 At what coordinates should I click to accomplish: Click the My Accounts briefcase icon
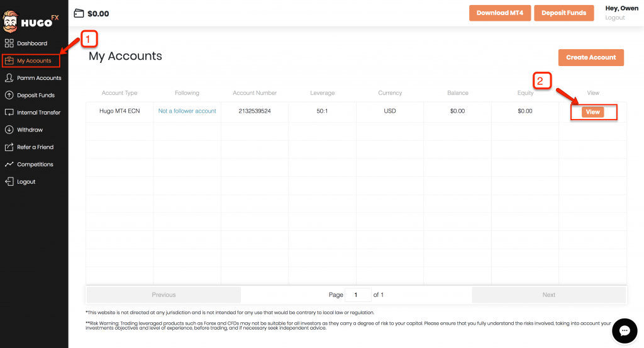pyautogui.click(x=9, y=60)
